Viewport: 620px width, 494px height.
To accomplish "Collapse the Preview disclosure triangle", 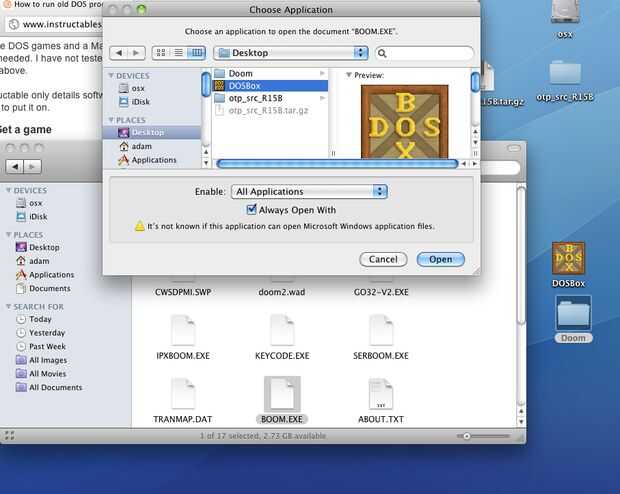I will 349,75.
